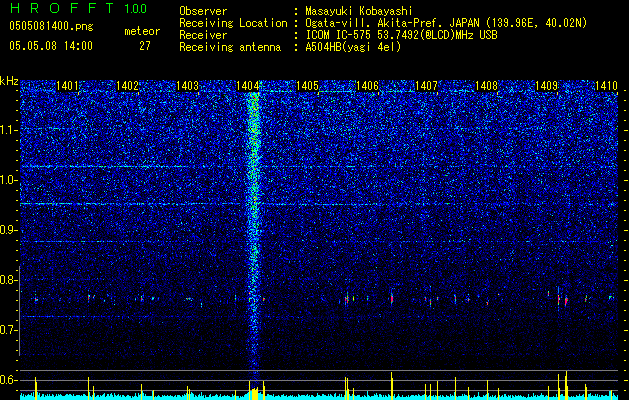Click the 1409 time axis label
629x400 pixels.
pos(546,85)
